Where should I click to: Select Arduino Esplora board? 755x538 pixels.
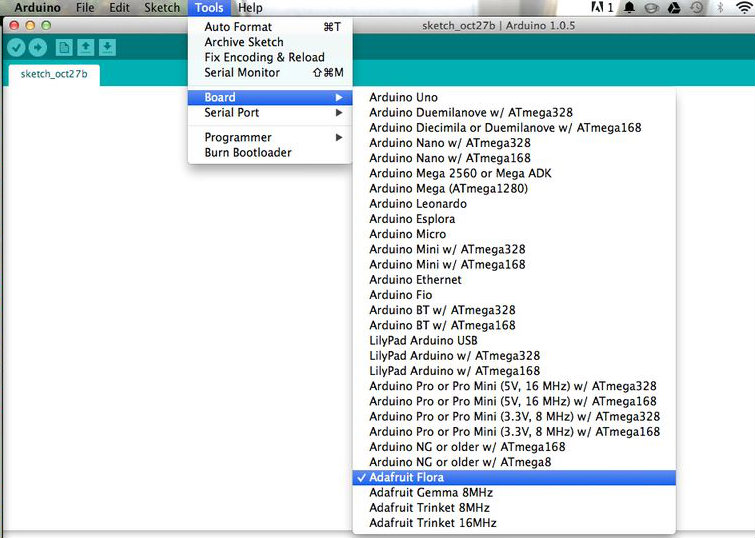(x=514, y=219)
